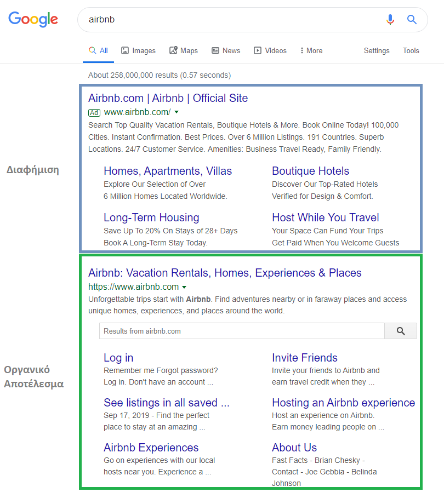Switch to the News tab
444x504 pixels.
tap(226, 51)
